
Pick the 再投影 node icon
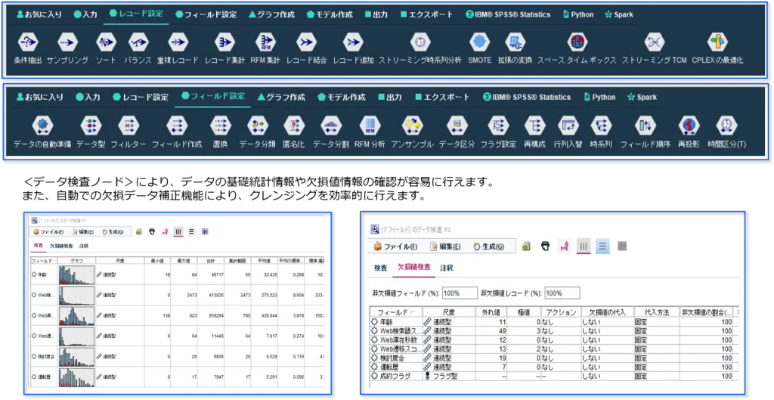688,126
